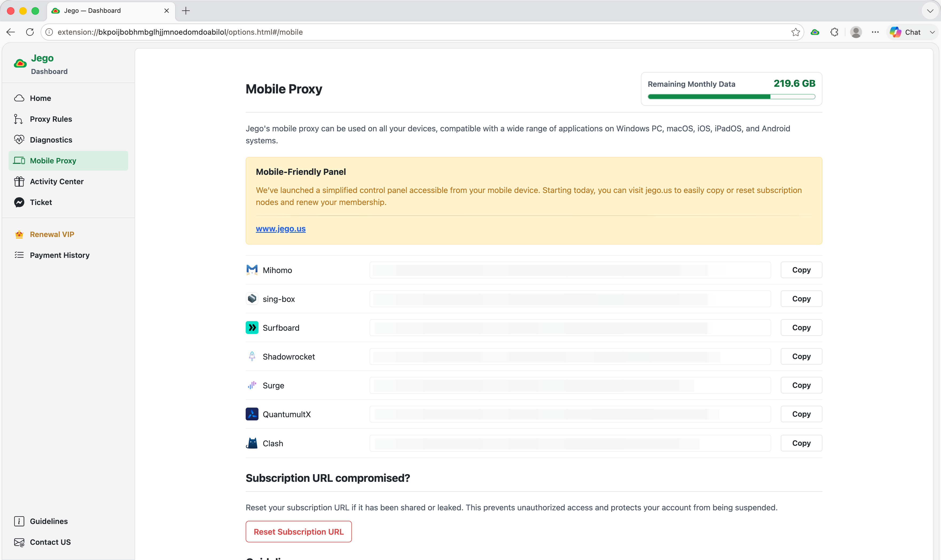Open Proxy Rules in sidebar
This screenshot has width=941, height=560.
click(x=68, y=119)
